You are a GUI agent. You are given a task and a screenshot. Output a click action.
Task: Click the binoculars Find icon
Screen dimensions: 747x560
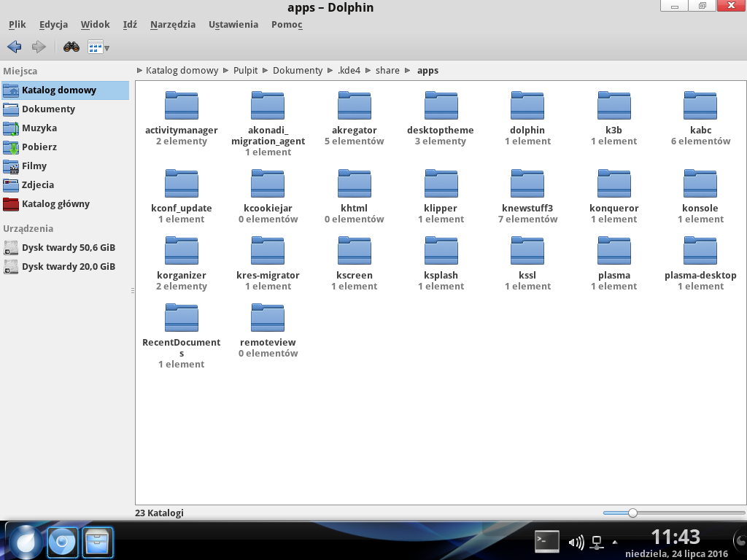71,47
